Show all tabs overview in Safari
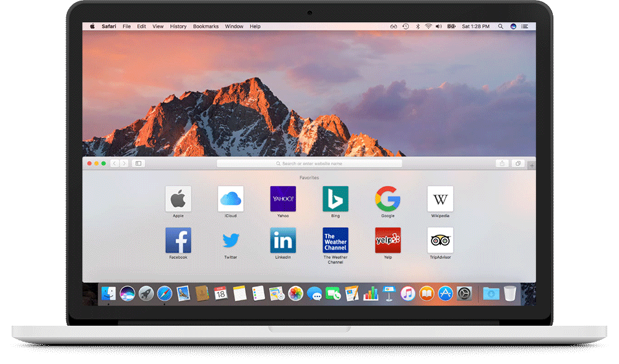This screenshot has width=619, height=364. coord(518,163)
